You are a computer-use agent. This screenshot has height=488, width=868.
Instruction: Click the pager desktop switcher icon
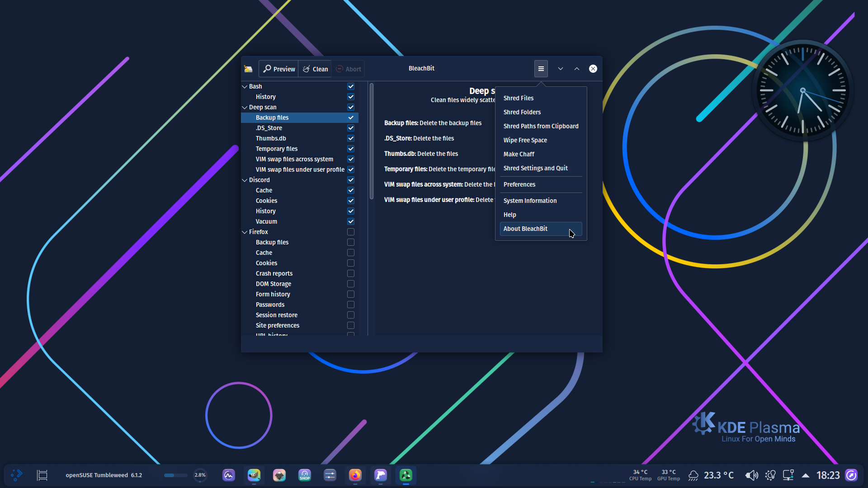(x=42, y=475)
